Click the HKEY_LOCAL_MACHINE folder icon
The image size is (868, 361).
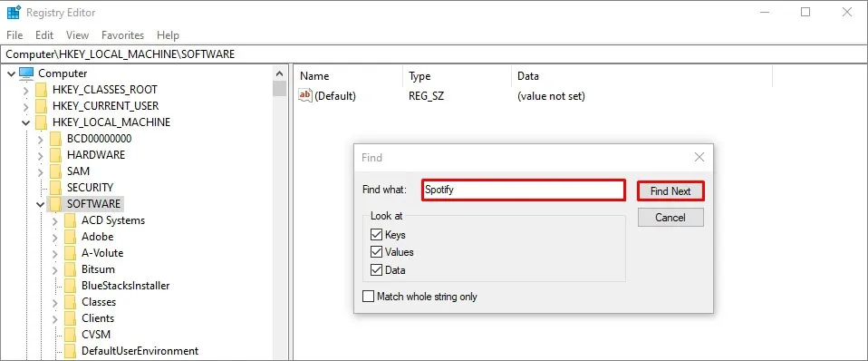point(41,122)
